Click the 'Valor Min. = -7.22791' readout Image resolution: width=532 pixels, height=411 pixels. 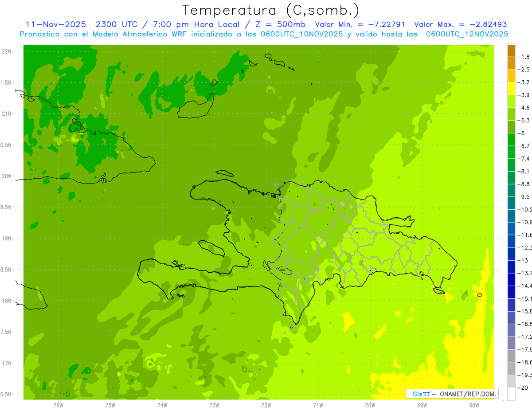(360, 24)
